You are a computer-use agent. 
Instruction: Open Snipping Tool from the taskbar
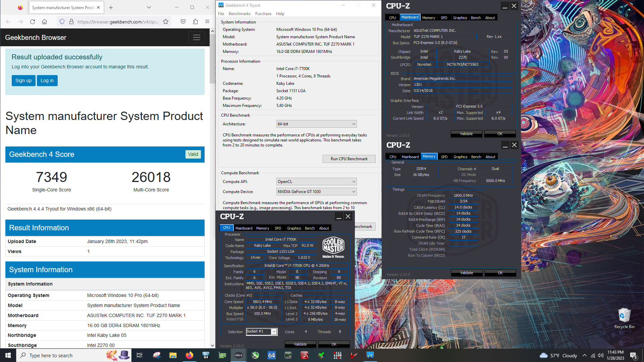click(x=157, y=355)
